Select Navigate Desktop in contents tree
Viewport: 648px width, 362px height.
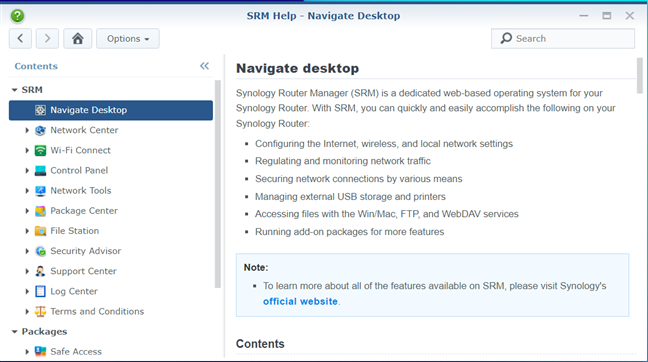tap(111, 110)
